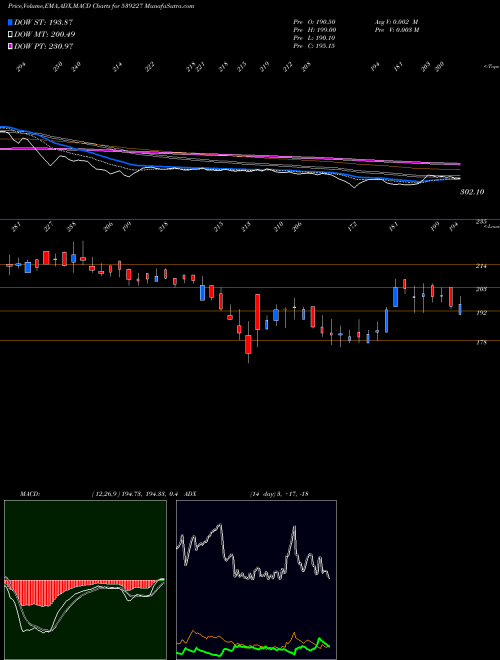
Task: Click the '(12,26,9)' MACD parameters text
Action: (x=105, y=494)
